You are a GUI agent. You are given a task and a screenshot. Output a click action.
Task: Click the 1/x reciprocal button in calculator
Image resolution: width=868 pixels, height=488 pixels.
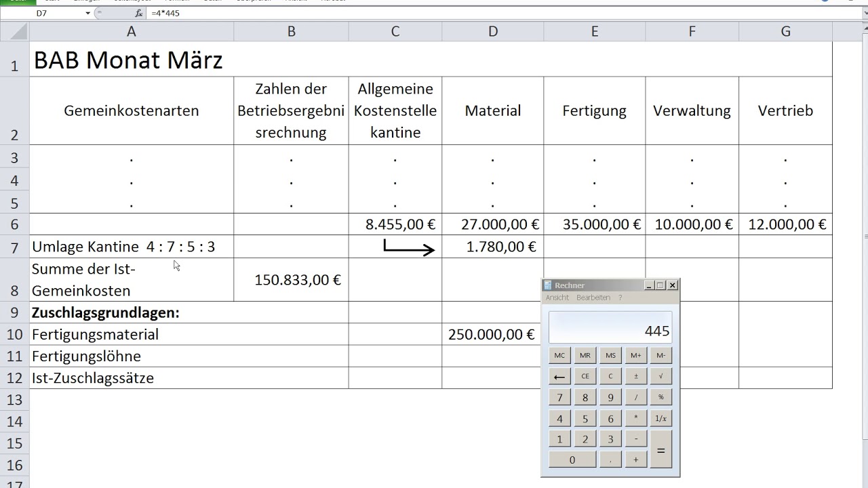pos(661,419)
